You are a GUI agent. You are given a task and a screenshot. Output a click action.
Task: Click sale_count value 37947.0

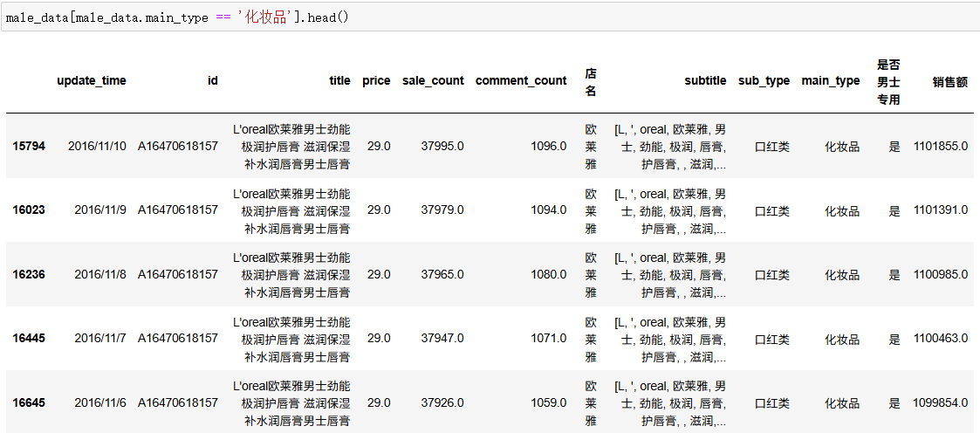pyautogui.click(x=442, y=339)
